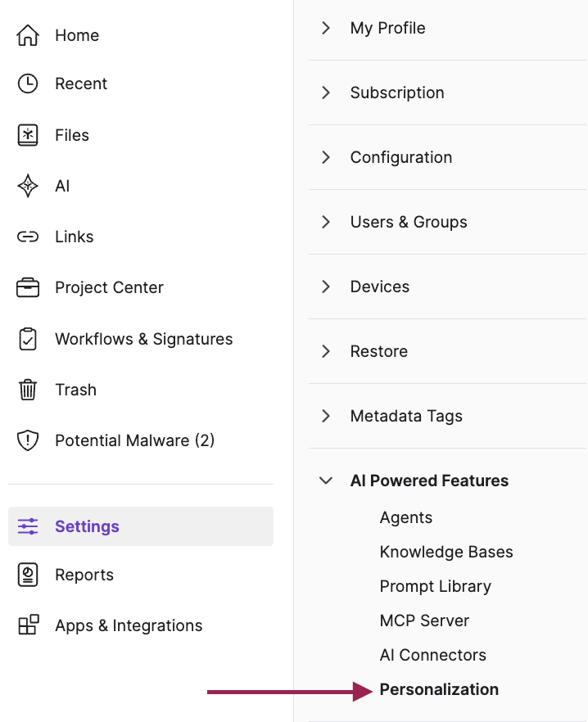
Task: Open Potential Malware shield icon
Action: 28,440
